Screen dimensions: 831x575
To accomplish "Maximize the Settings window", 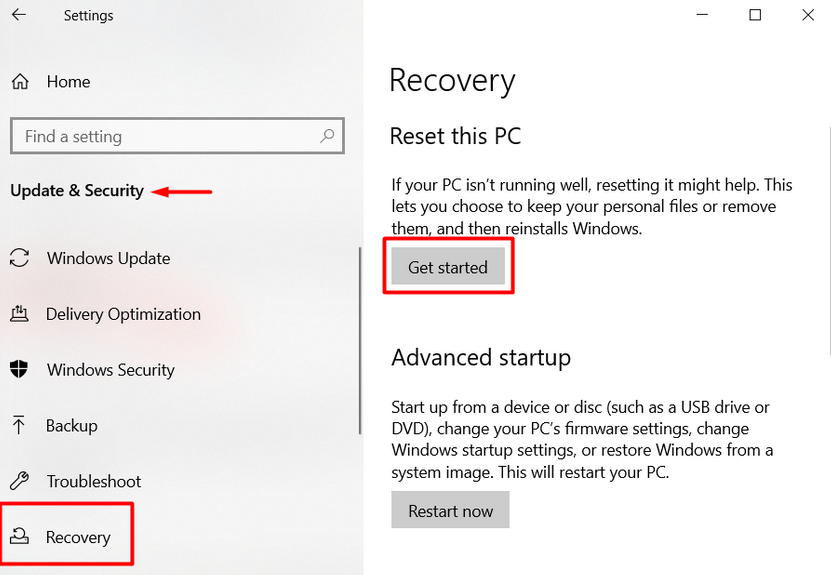I will [755, 15].
